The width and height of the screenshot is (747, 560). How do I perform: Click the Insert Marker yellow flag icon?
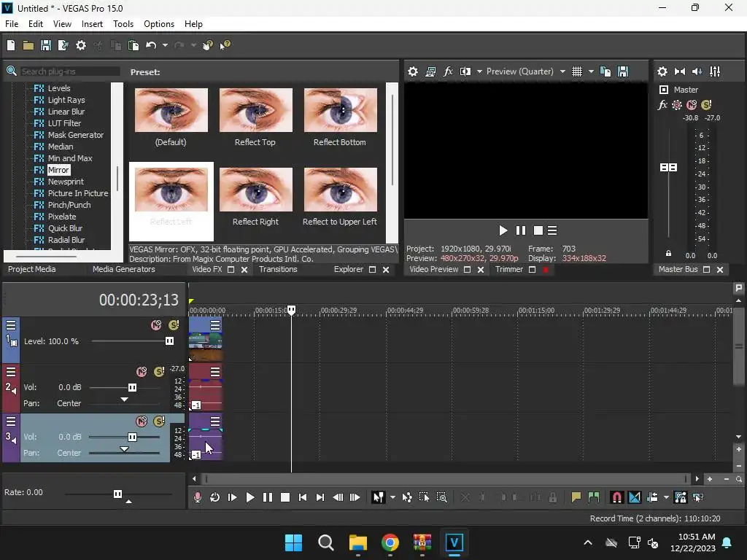click(576, 497)
